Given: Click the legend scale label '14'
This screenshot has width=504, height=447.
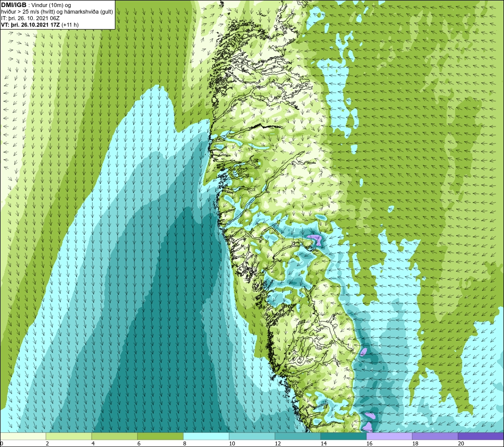Looking at the screenshot, I should (324, 443).
